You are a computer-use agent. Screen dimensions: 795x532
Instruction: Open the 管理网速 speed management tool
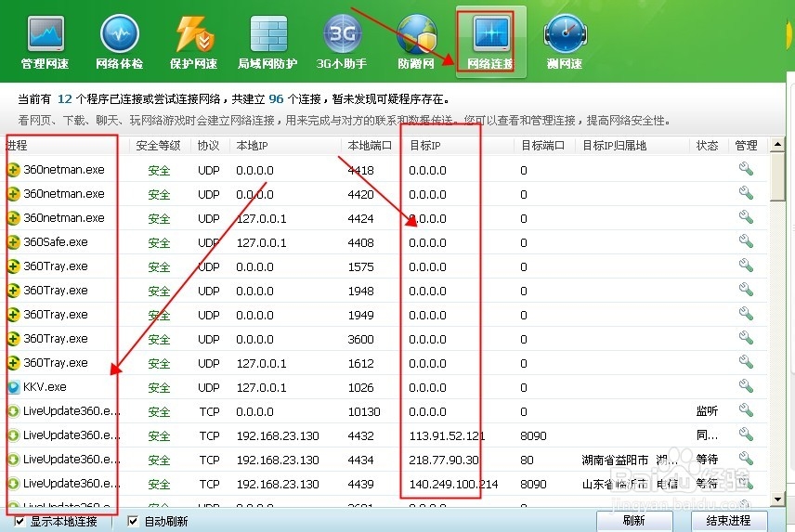coord(46,43)
